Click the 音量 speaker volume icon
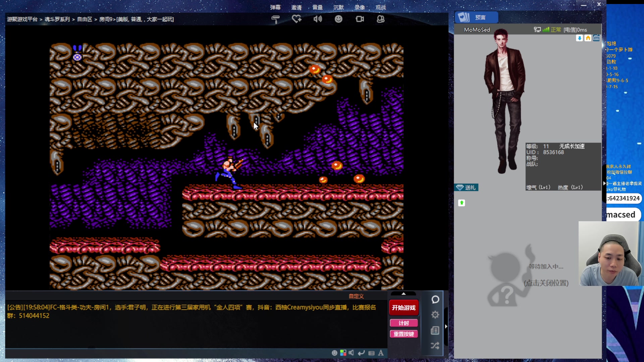 tap(318, 19)
